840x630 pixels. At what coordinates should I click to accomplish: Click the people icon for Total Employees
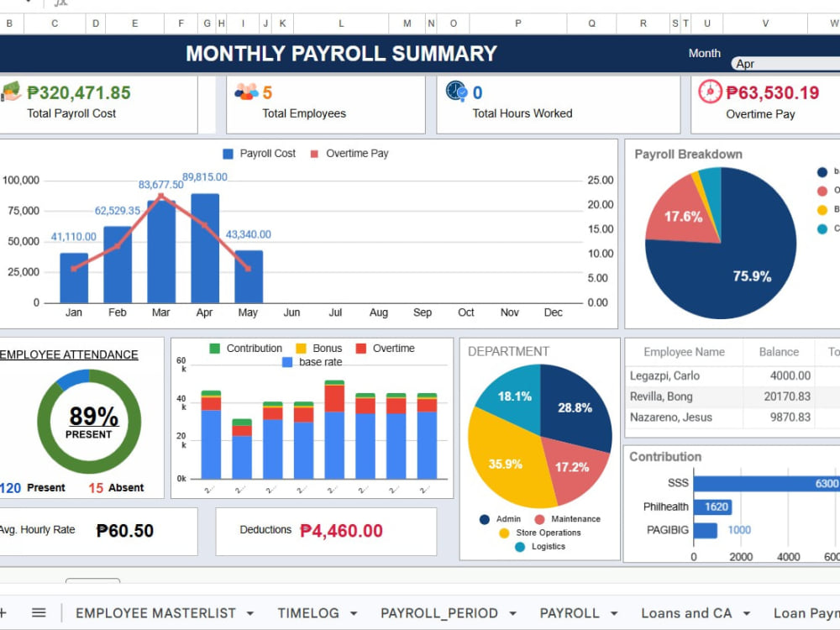coord(246,92)
